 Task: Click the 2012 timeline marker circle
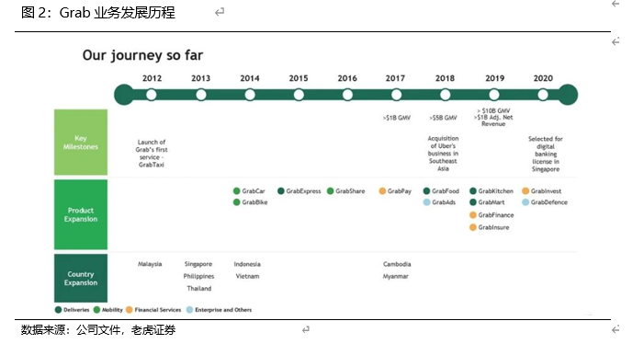point(152,95)
